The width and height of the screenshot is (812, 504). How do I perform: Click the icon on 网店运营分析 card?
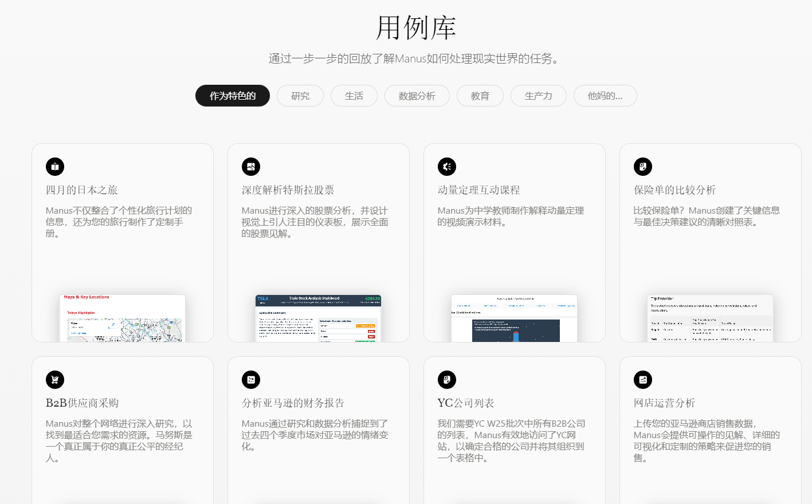tap(643, 380)
